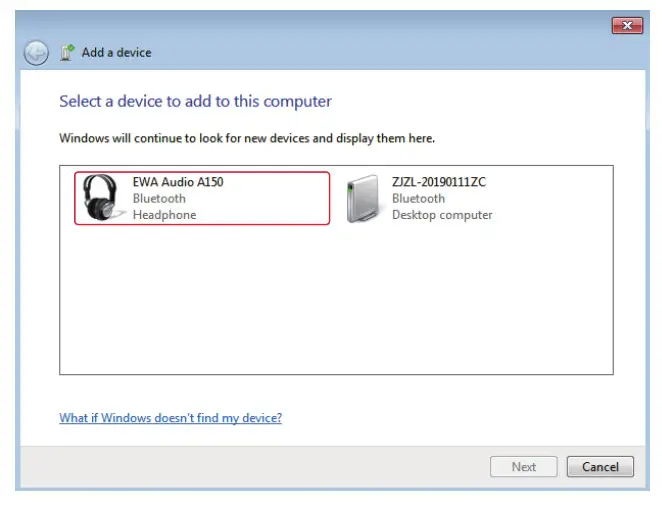Click the ZJZL-20190111ZC device name
The image size is (662, 506).
click(x=439, y=182)
